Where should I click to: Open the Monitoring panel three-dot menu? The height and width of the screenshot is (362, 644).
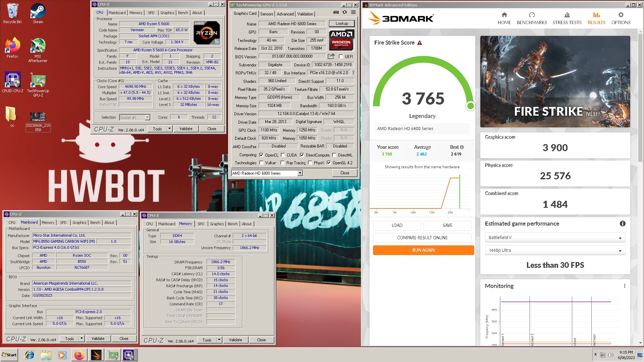(625, 286)
